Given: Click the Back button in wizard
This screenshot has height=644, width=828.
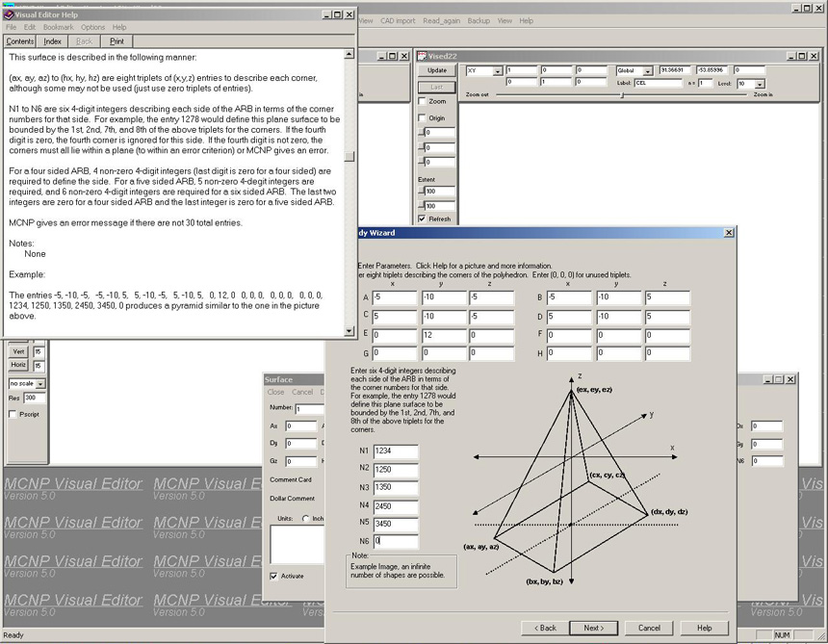Looking at the screenshot, I should click(x=545, y=629).
